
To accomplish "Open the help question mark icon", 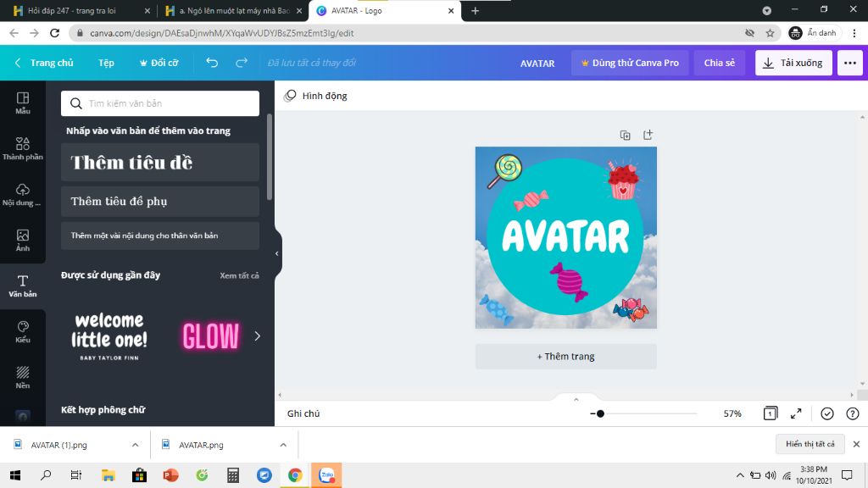I will 853,413.
